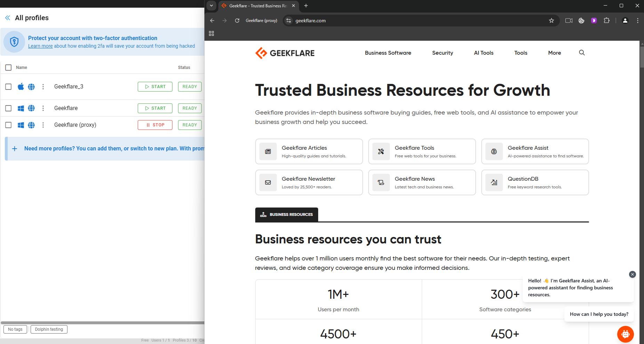Viewport: 644px width, 344px height.
Task: Collapse the All profiles panel with the double-chevron
Action: [7, 17]
